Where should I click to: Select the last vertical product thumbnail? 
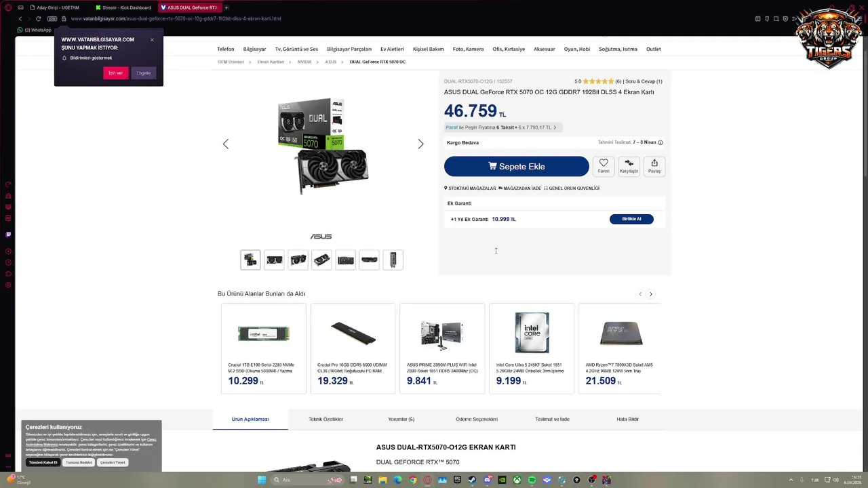(x=393, y=260)
